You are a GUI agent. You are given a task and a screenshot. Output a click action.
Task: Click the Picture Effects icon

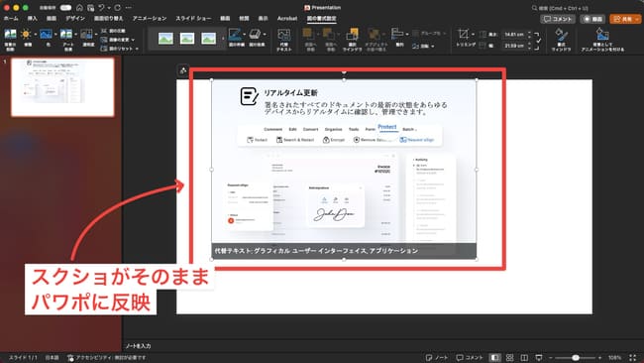[256, 35]
